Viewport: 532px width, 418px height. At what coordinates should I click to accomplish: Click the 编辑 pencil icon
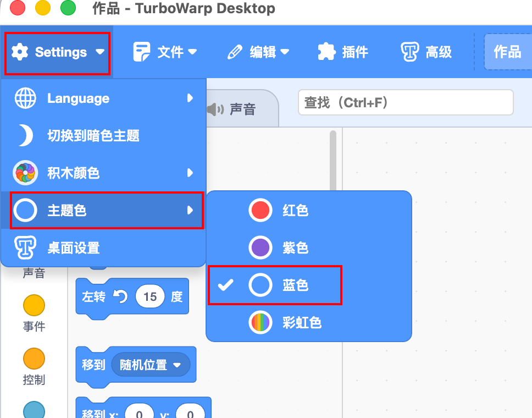click(x=235, y=52)
